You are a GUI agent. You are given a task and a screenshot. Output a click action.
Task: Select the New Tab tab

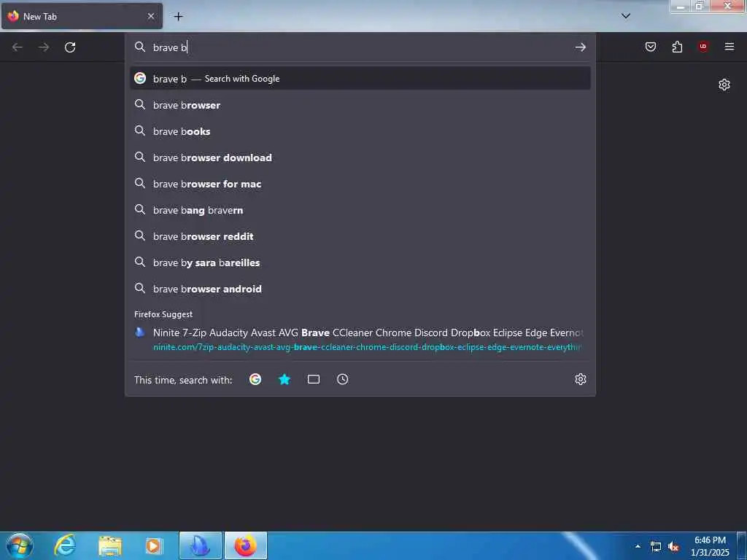pos(82,16)
